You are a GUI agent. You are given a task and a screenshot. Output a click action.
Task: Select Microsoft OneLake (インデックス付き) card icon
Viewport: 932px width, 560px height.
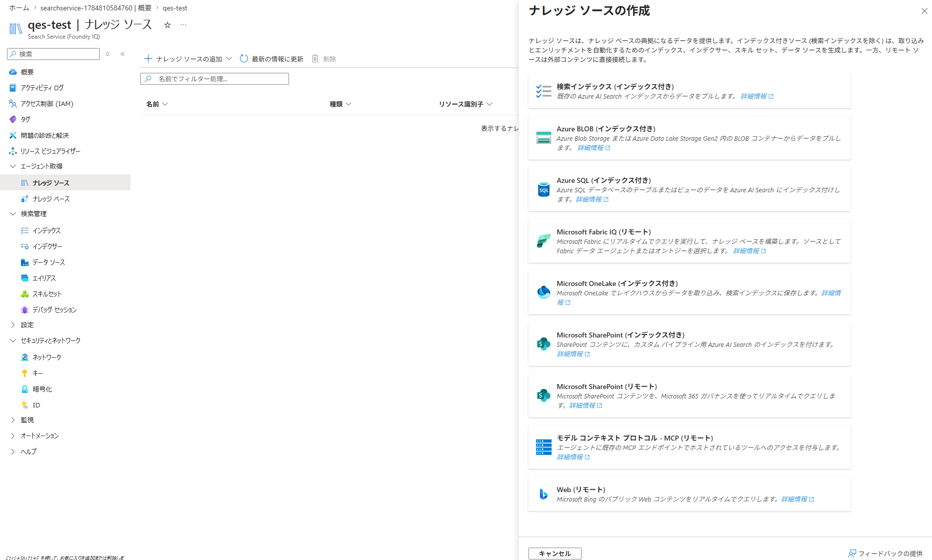point(543,292)
